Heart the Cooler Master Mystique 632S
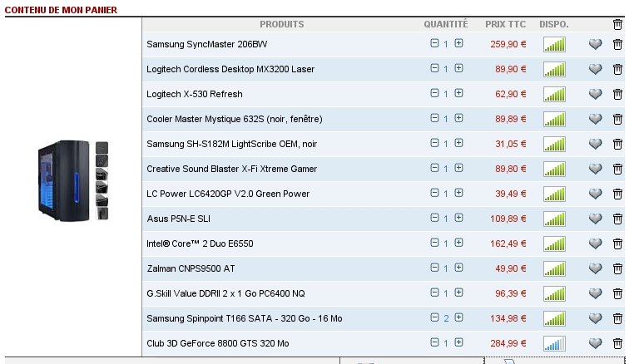This screenshot has height=364, width=634. click(x=595, y=119)
